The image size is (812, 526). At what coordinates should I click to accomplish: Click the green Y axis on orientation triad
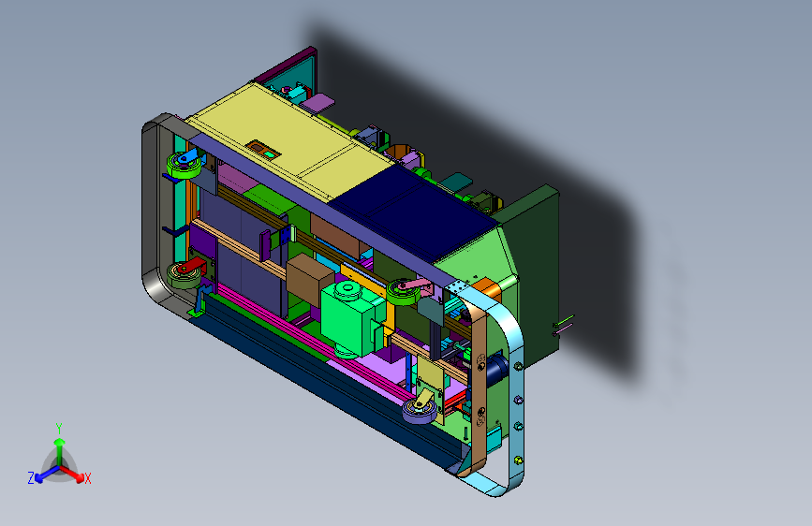click(59, 444)
